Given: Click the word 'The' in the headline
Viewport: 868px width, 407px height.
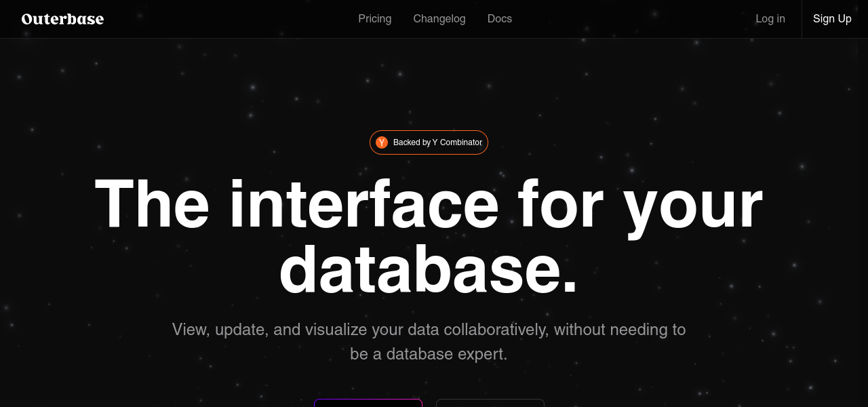Looking at the screenshot, I should 152,205.
